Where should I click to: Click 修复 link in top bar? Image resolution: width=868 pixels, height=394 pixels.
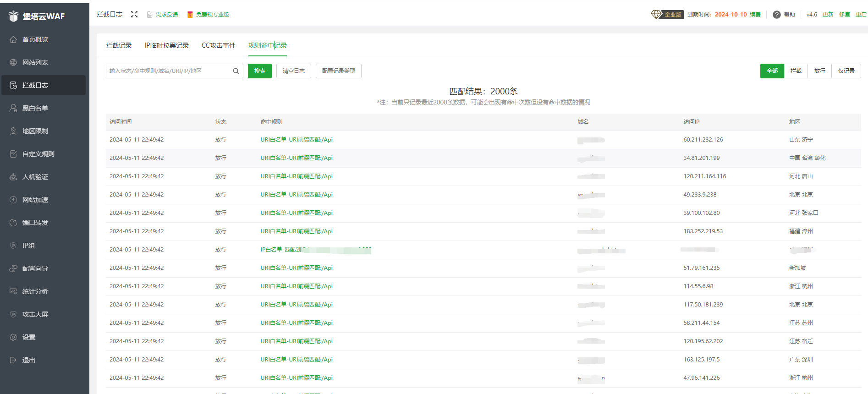click(x=845, y=15)
